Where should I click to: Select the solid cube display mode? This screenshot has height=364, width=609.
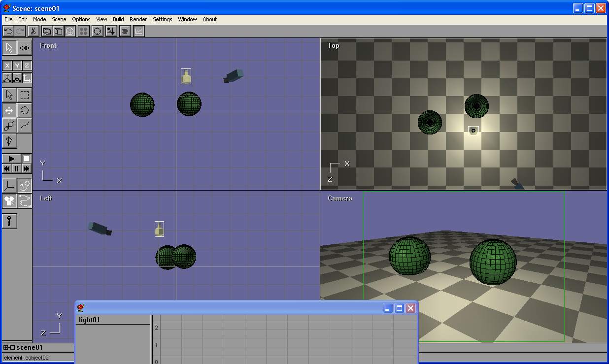click(x=58, y=31)
